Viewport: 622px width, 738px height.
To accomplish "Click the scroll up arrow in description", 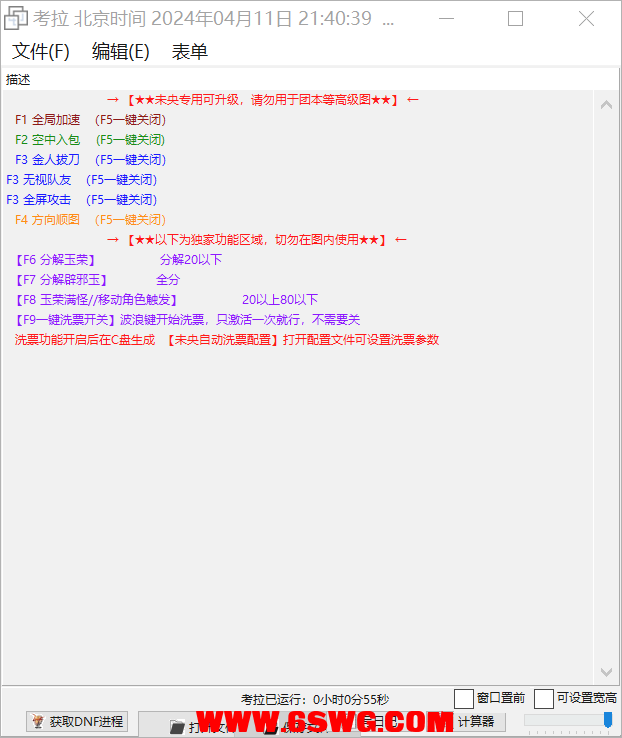I will (606, 105).
